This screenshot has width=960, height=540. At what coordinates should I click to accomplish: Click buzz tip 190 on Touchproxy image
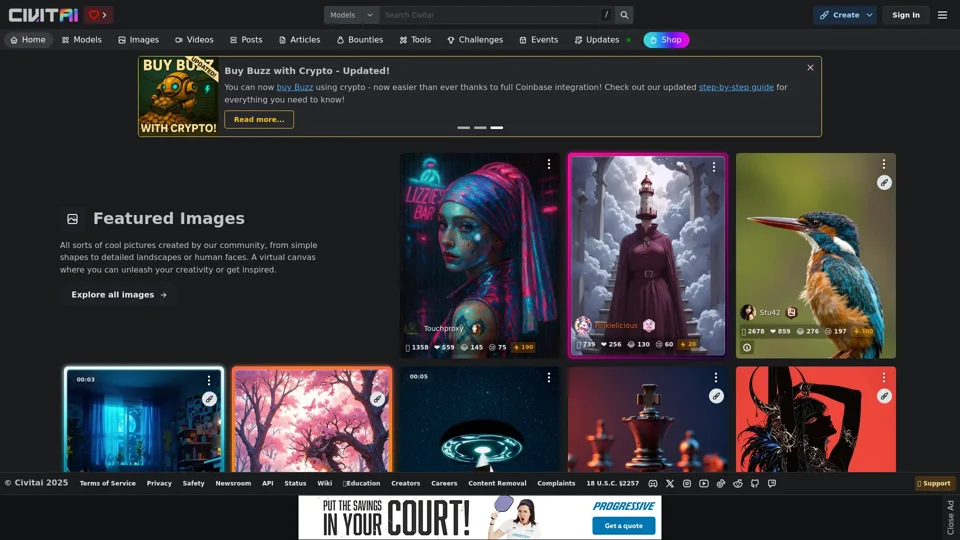click(523, 347)
